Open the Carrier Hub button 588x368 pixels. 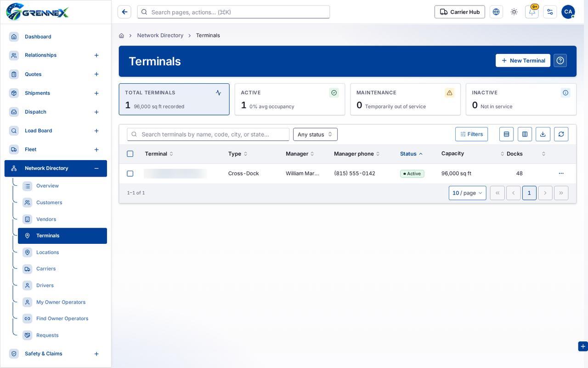460,12
